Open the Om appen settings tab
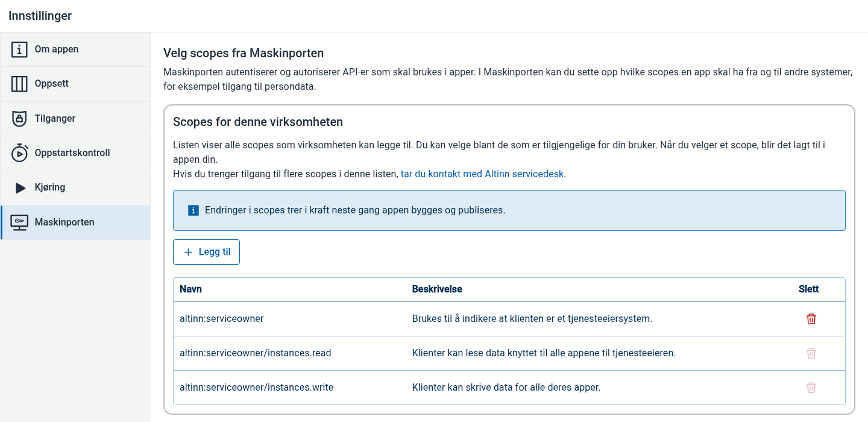 [75, 49]
